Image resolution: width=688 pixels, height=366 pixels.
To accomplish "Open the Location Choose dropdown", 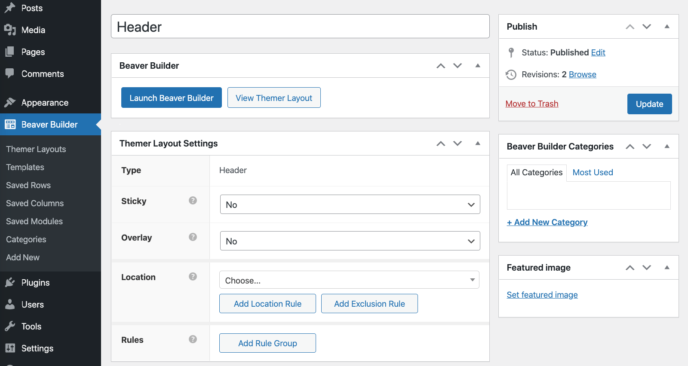I will tap(349, 280).
